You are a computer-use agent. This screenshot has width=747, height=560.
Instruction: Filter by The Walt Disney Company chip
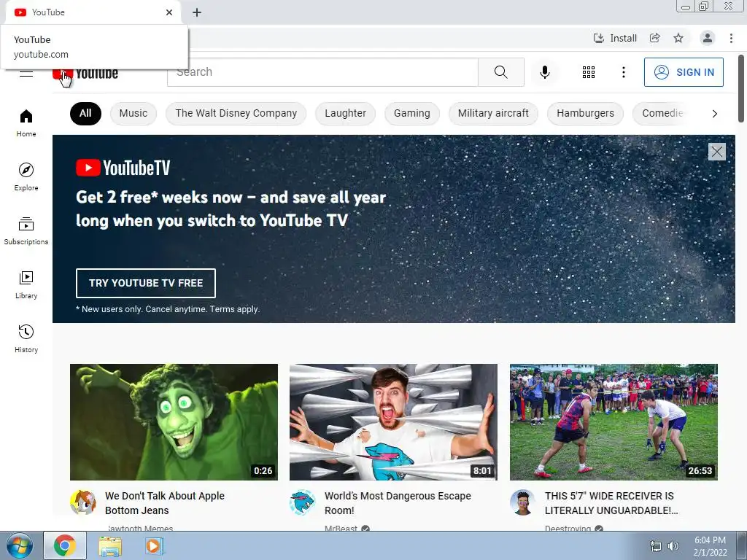coord(236,113)
